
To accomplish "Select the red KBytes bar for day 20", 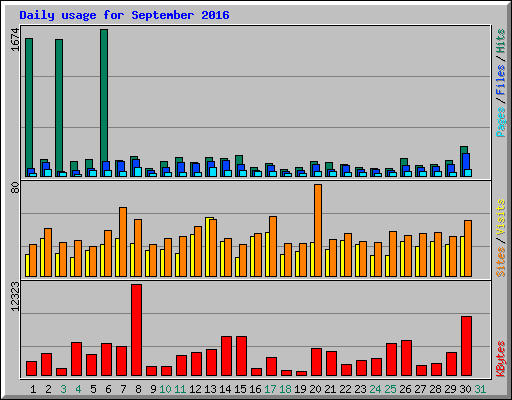I will coord(316,362).
